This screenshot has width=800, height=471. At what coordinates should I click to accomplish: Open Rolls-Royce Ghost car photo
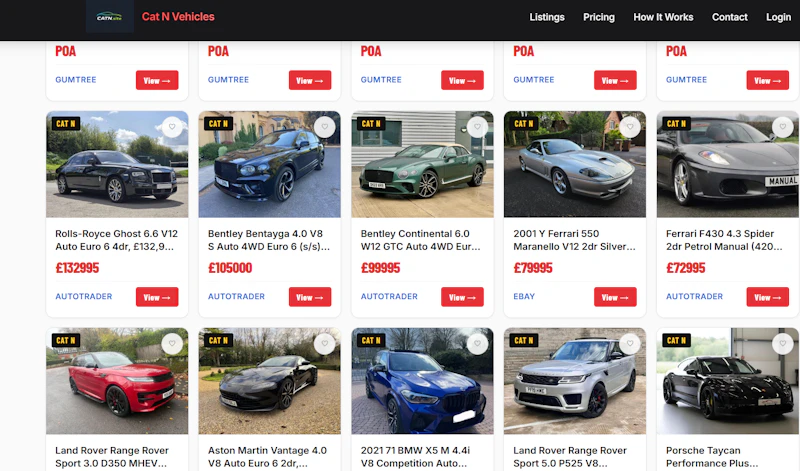pos(117,164)
